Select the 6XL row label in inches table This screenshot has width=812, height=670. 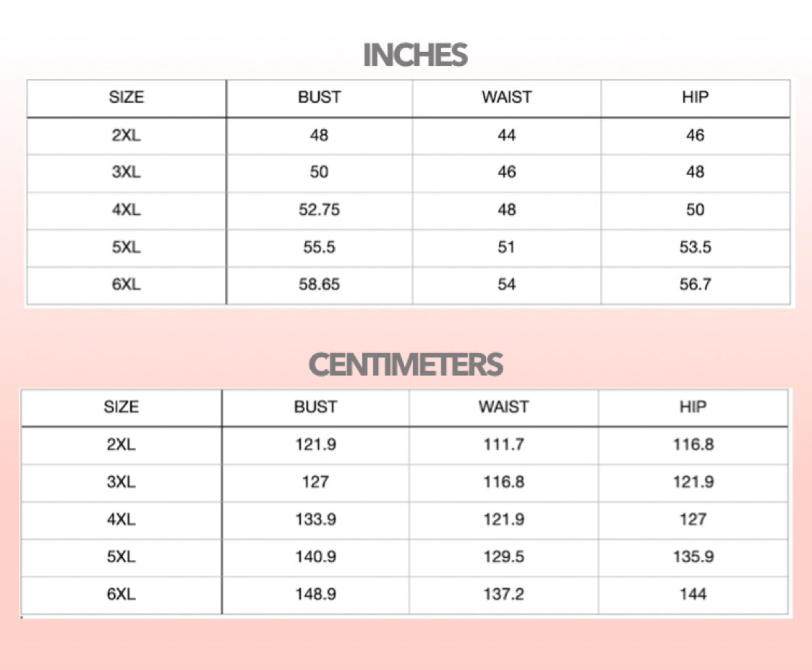pos(126,284)
